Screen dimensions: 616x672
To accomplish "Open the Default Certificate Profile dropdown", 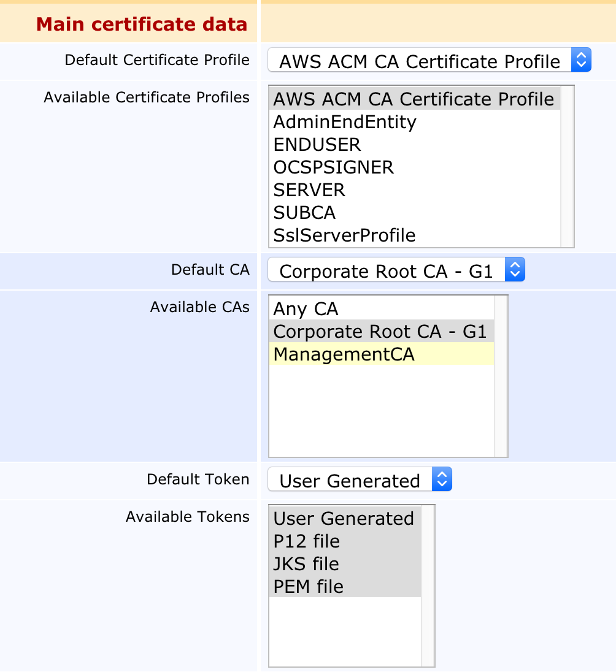I will (429, 61).
